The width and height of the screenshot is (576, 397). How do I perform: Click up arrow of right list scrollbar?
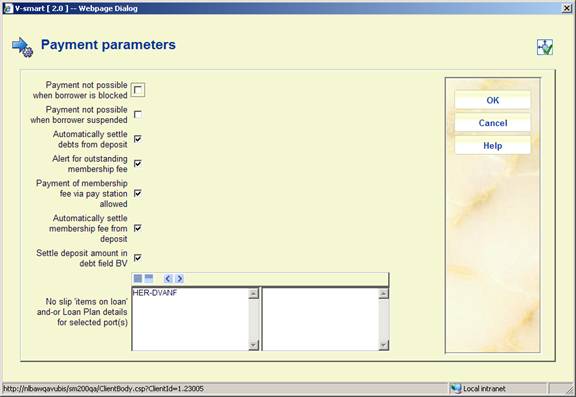pos(384,293)
